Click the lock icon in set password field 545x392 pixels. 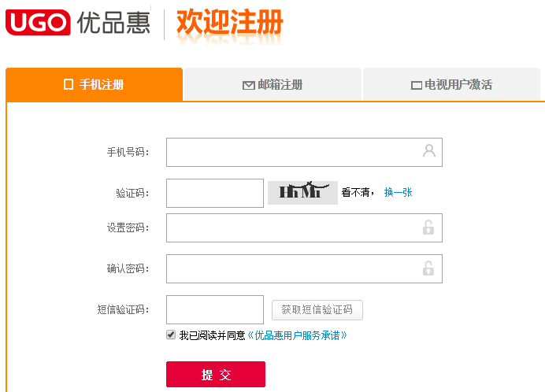click(428, 227)
